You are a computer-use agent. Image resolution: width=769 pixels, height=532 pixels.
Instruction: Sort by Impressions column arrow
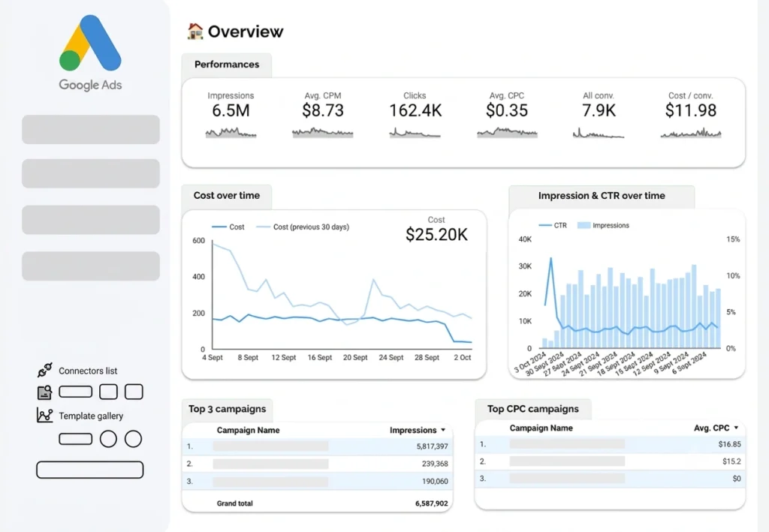pyautogui.click(x=443, y=430)
